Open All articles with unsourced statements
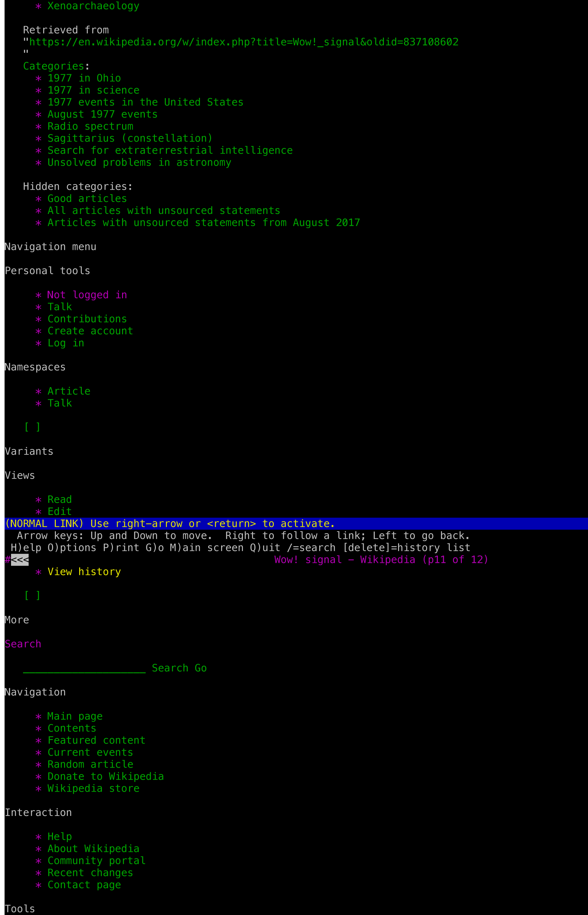 (x=164, y=210)
